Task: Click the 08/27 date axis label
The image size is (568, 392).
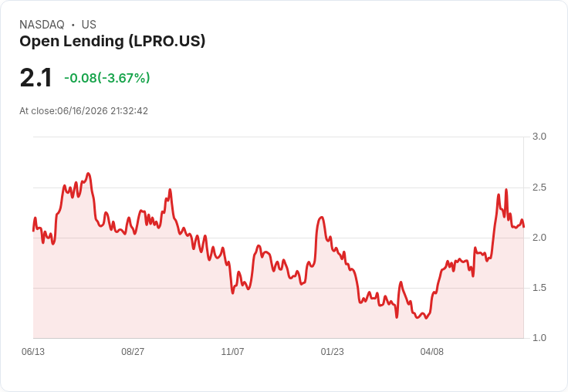Action: (x=133, y=351)
